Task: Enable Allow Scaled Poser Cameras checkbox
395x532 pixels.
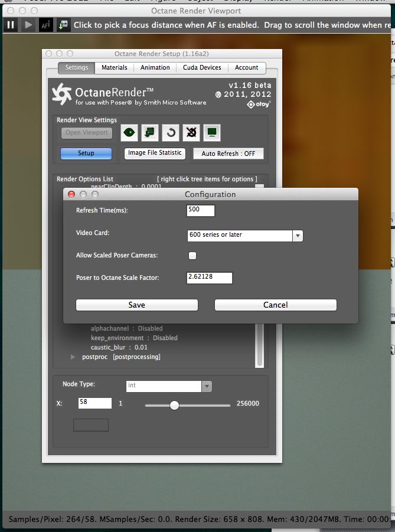Action: coord(192,256)
